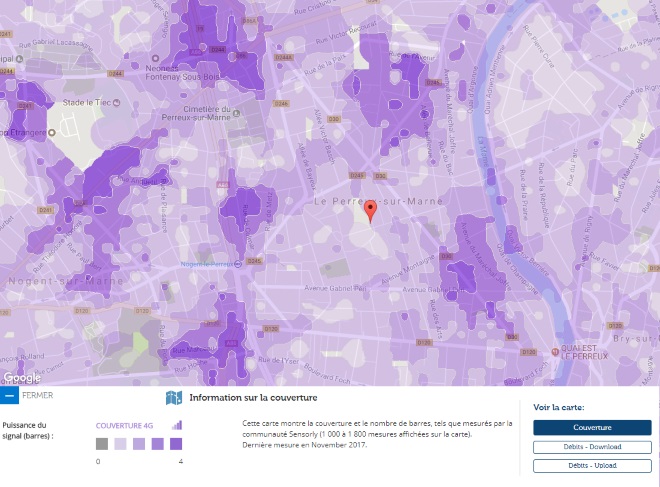The image size is (660, 487).
Task: Click the Cimetière du Perreux-sur-Marne marker icon
Action: click(x=236, y=113)
